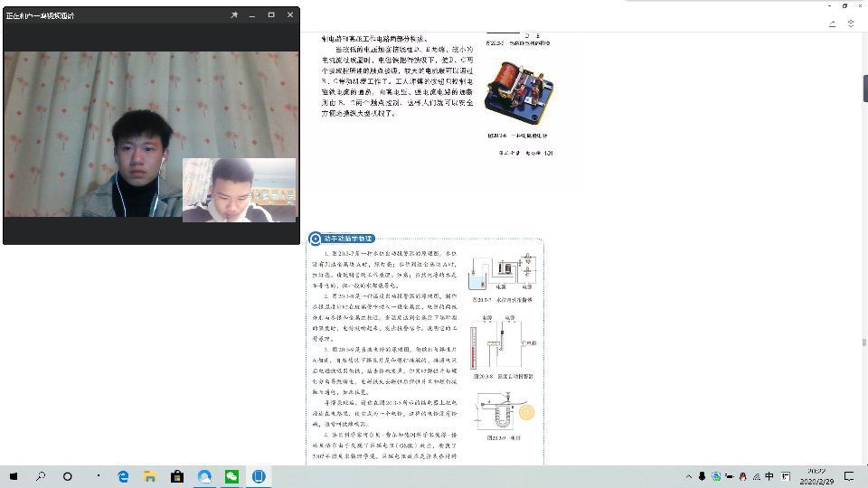Open clock and date 2020/2/29
This screenshot has width=868, height=488.
tap(816, 476)
